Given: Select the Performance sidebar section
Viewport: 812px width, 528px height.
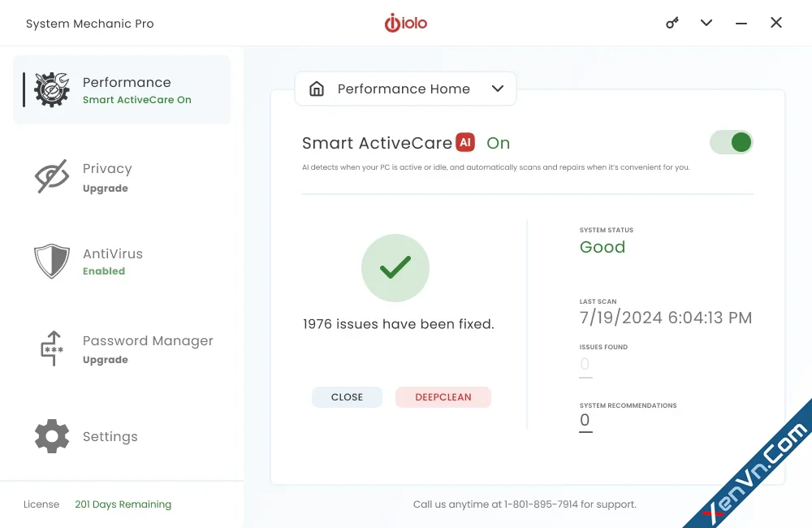Looking at the screenshot, I should 122,89.
